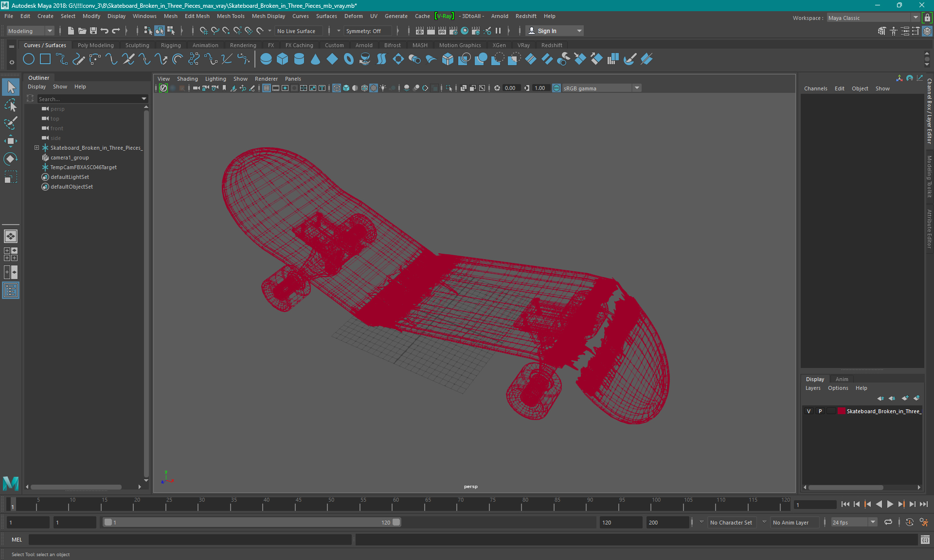
Task: Expand the camera1_group in Outliner
Action: coord(36,157)
